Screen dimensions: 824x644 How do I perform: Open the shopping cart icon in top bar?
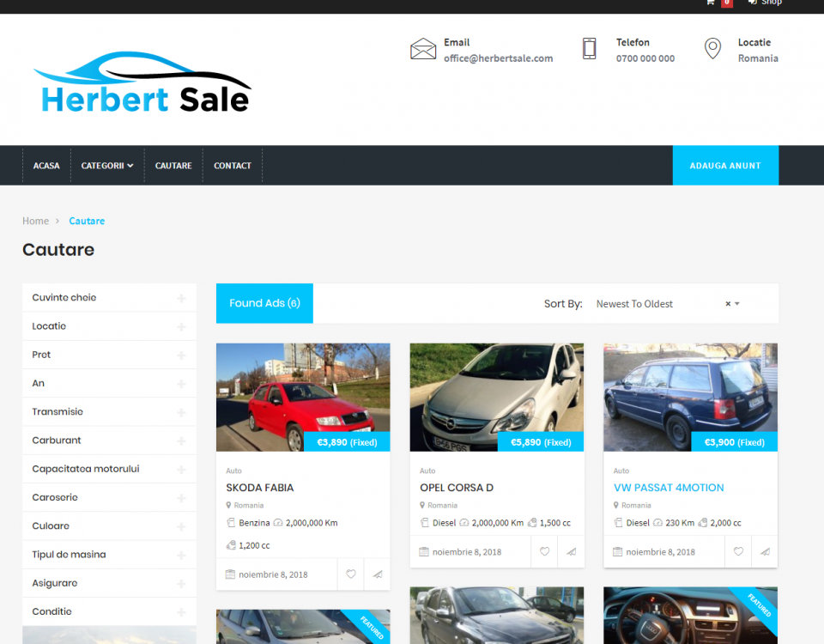point(710,2)
